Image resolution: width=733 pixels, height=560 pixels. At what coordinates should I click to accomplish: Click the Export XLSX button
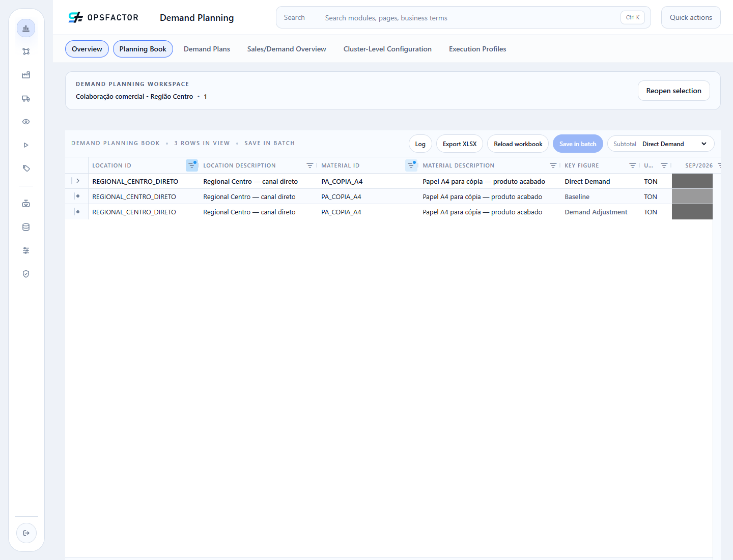(x=460, y=144)
